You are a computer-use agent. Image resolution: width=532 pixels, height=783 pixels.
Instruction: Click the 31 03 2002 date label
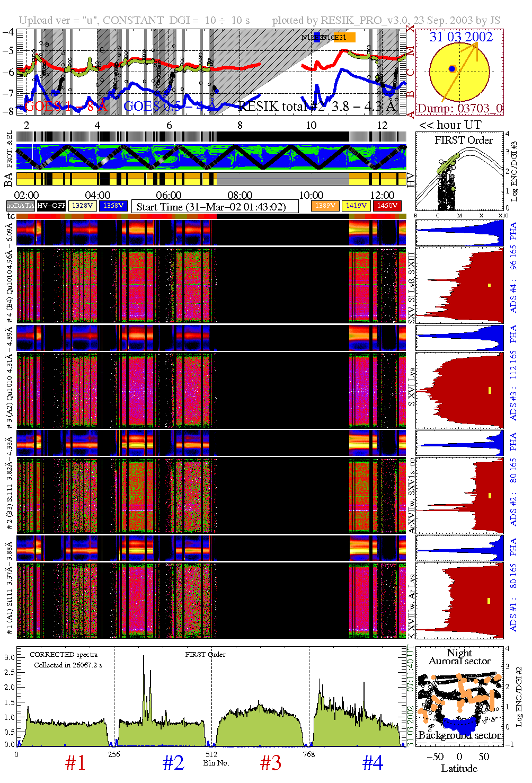click(461, 37)
